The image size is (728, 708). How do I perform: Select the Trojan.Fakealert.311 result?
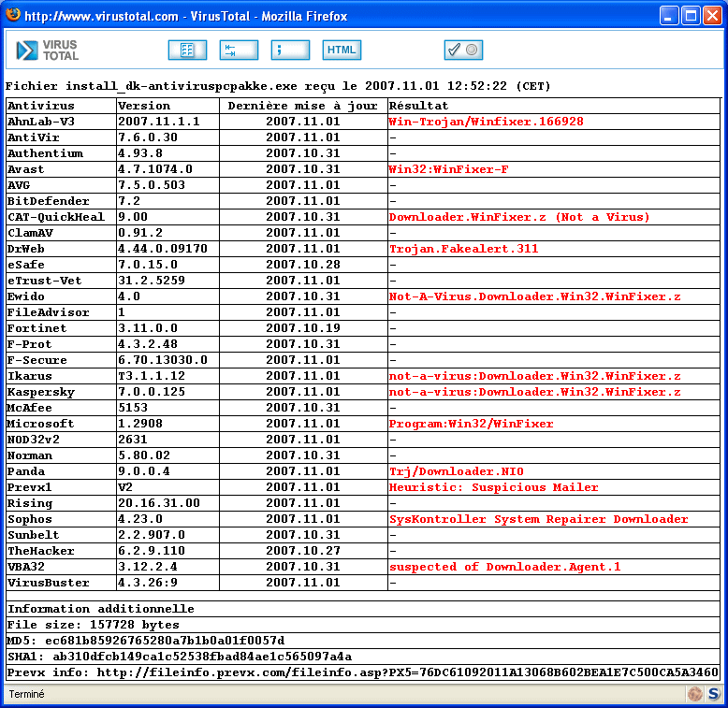[463, 249]
